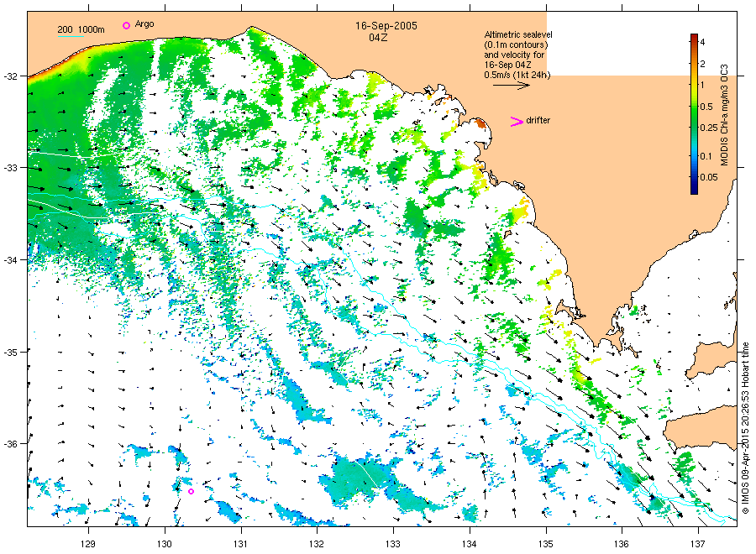Image resolution: width=756 pixels, height=554 pixels.
Task: Click the '(0.1m contours)' legend line
Action: 517,44
